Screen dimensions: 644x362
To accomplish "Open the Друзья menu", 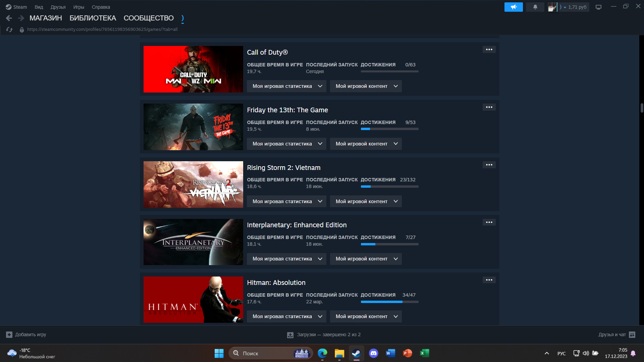I will coord(58,7).
